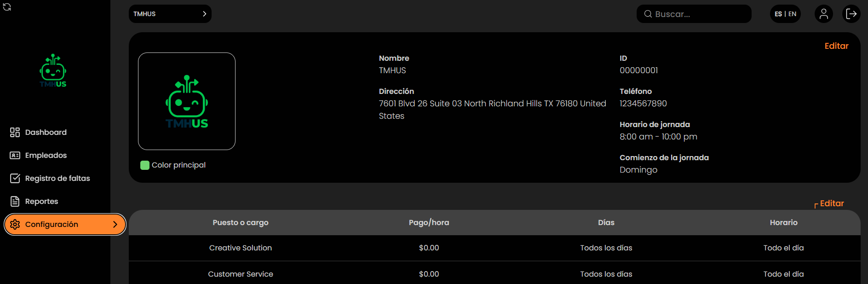This screenshot has height=284, width=868.
Task: Click the TMHUS logo in the sidebar
Action: click(53, 70)
